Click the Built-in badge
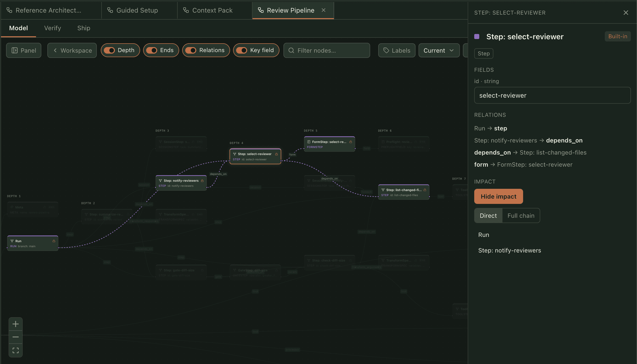The width and height of the screenshot is (637, 364). pos(618,36)
